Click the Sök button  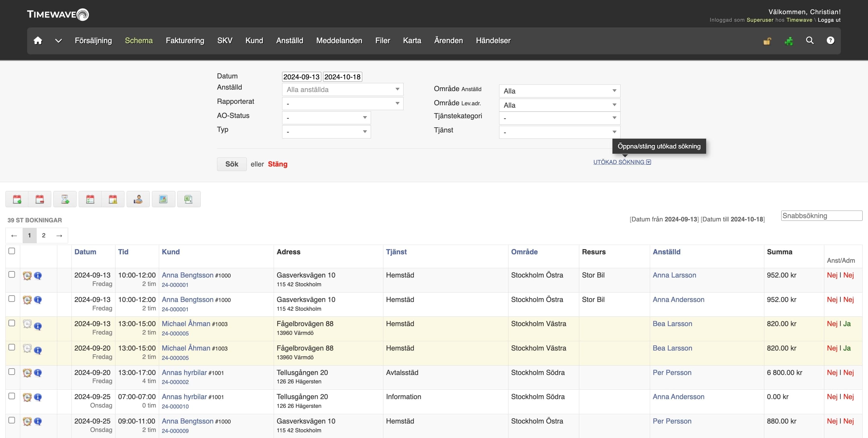(x=232, y=164)
